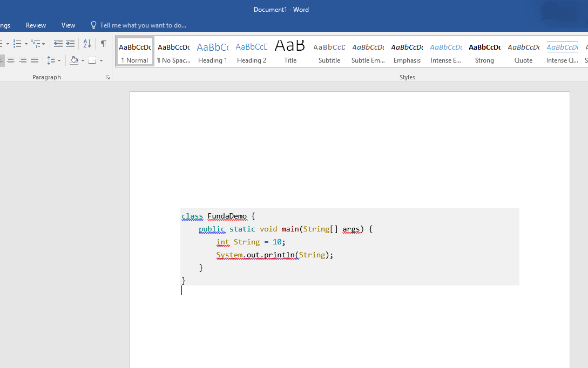Click 'println' in the code
The image size is (588, 368).
point(279,255)
